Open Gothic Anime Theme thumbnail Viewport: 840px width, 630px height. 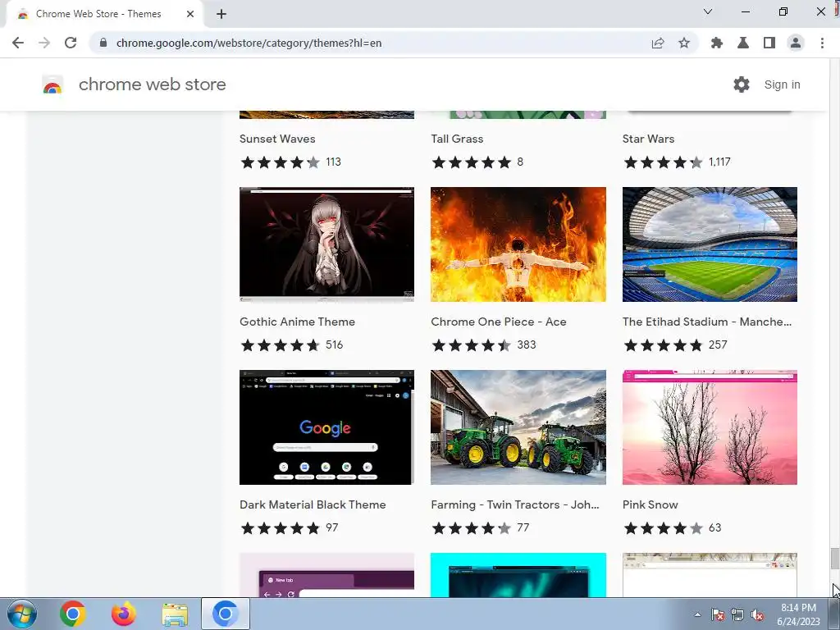326,244
